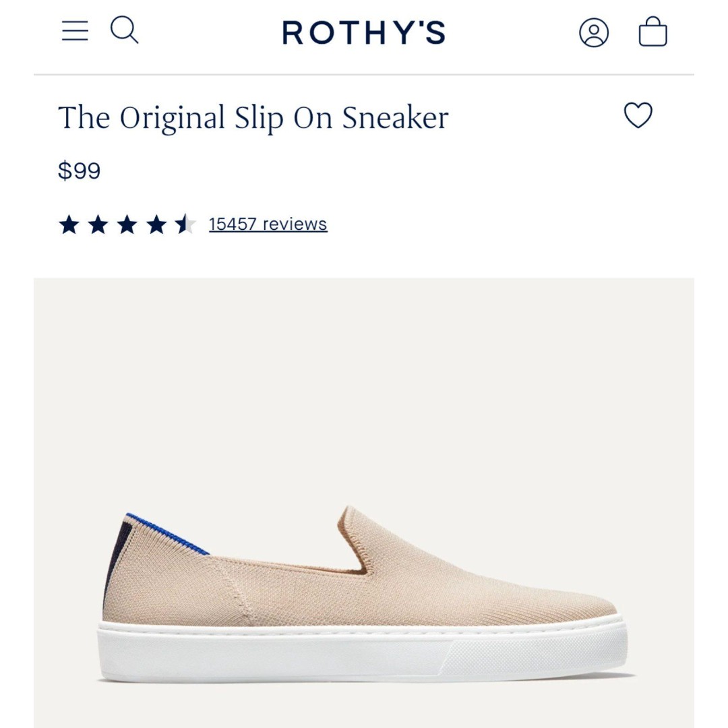Click the first rating star
This screenshot has width=728, height=728.
pos(69,224)
